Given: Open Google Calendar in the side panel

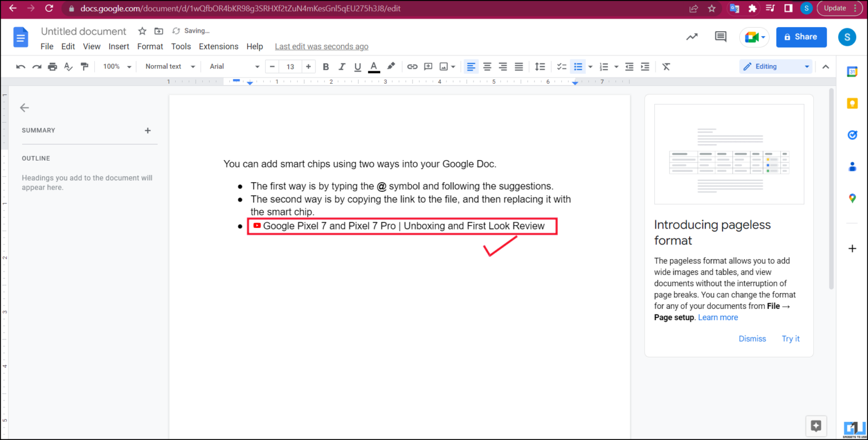Looking at the screenshot, I should click(x=853, y=72).
